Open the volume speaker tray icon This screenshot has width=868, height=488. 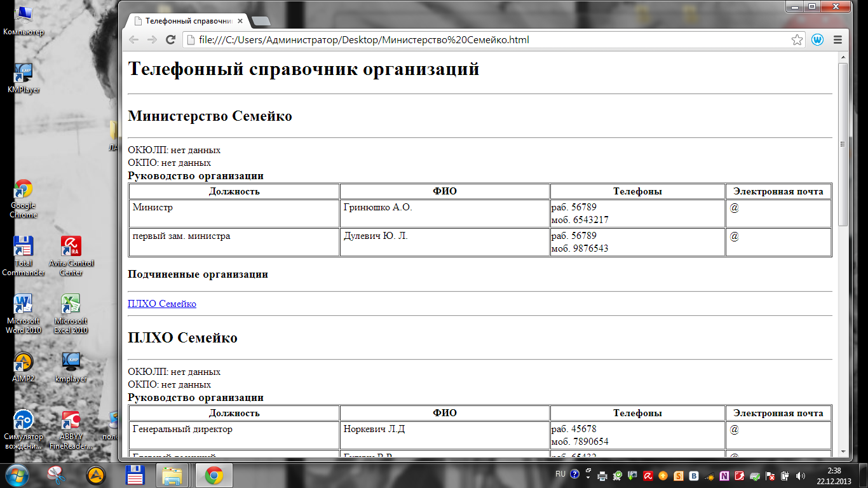click(801, 476)
